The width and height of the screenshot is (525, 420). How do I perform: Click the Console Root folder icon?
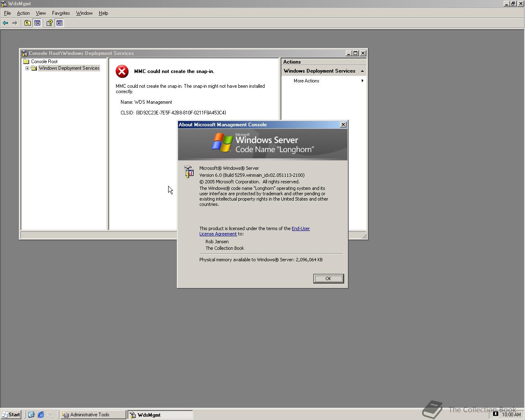pos(26,62)
